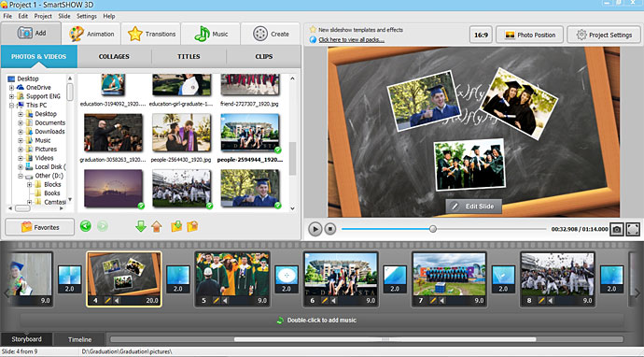The height and width of the screenshot is (357, 644).
Task: Open the Add tab
Action: pos(31,34)
